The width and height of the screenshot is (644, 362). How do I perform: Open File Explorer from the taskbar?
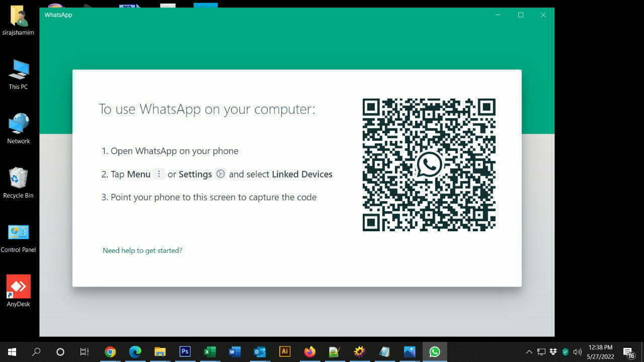(x=160, y=352)
